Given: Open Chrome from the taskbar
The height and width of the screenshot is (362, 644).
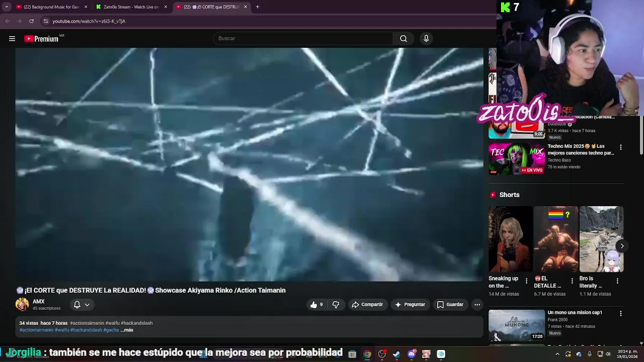Looking at the screenshot, I should click(x=367, y=354).
